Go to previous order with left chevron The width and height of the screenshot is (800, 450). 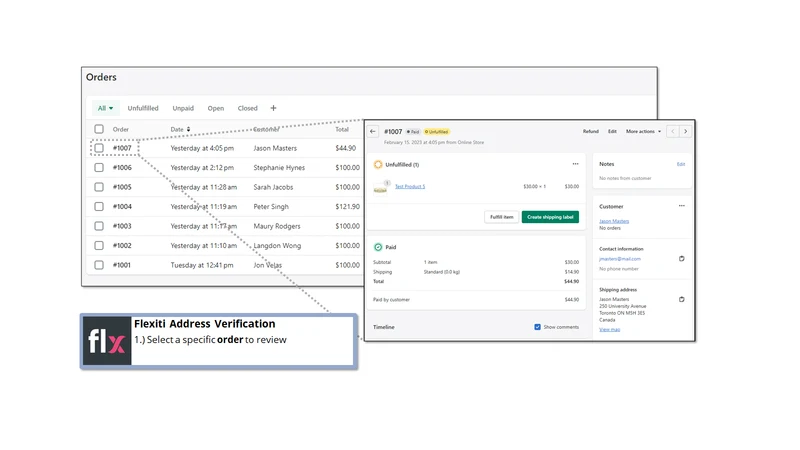pos(672,131)
